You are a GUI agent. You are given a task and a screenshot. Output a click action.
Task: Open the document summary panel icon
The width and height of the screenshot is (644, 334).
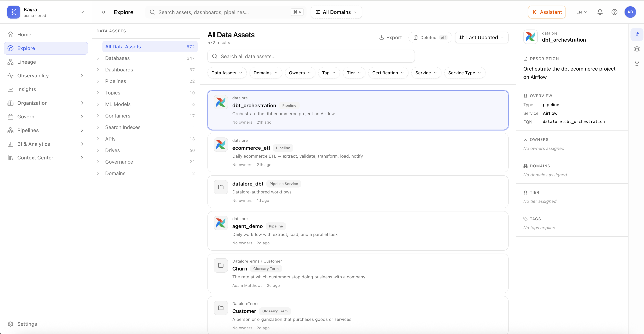[637, 35]
